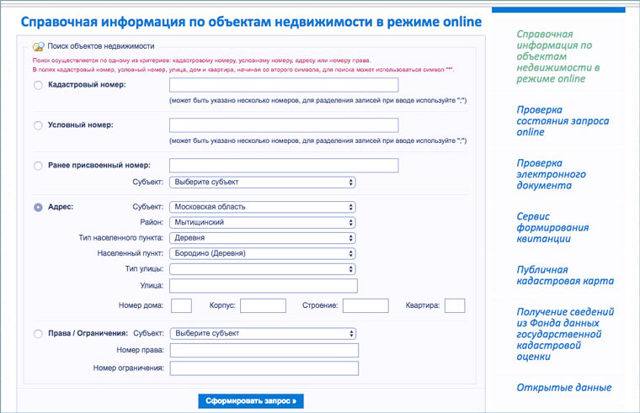Open Сервис формирования квитанции link
This screenshot has height=413, width=640.
[x=553, y=227]
